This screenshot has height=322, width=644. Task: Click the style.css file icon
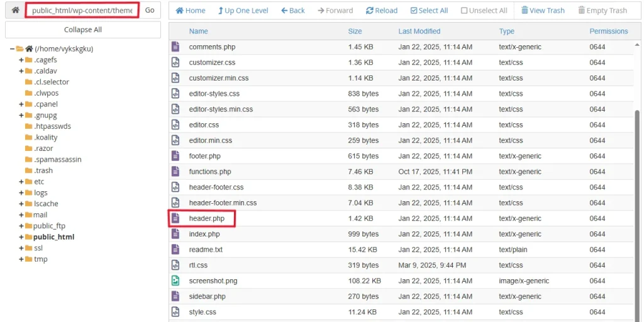click(175, 312)
